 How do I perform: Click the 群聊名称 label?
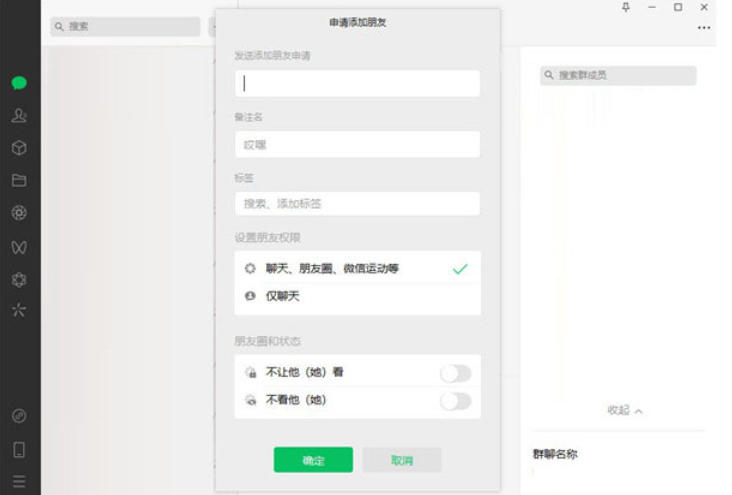[x=555, y=454]
